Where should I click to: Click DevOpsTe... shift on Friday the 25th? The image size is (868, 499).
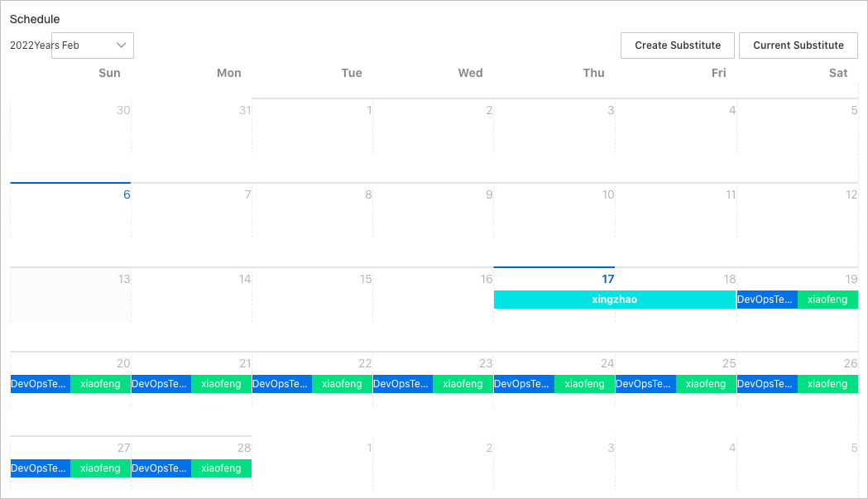point(645,384)
